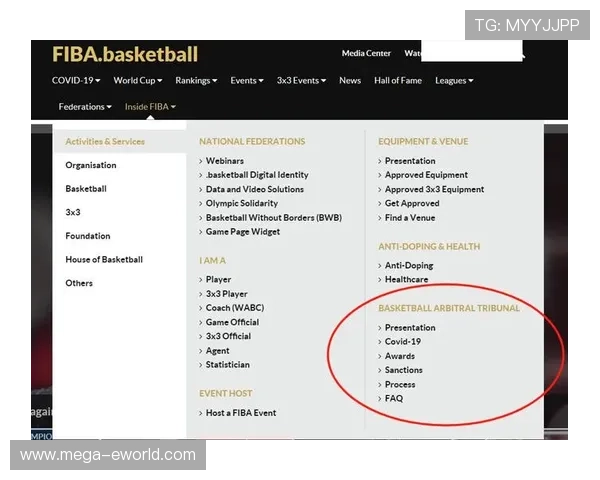Screen dimensions: 600x480
Task: Select the Organisation sidebar tab
Action: [x=91, y=165]
